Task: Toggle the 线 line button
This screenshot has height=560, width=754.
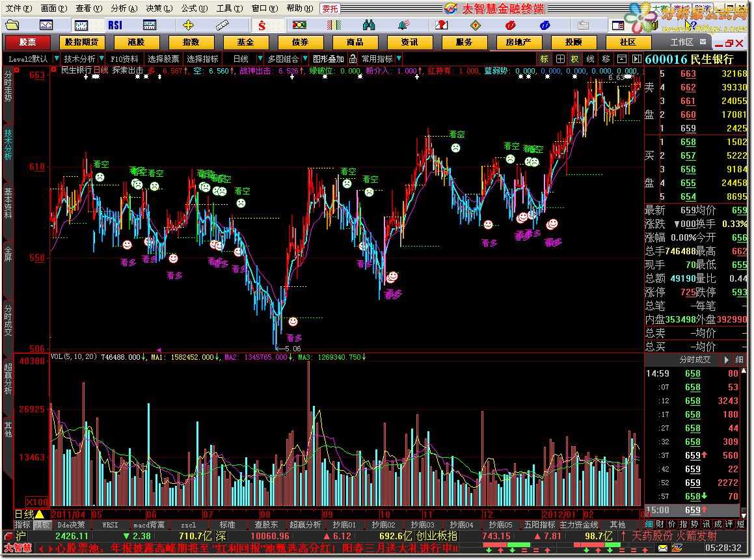Action: 591,59
